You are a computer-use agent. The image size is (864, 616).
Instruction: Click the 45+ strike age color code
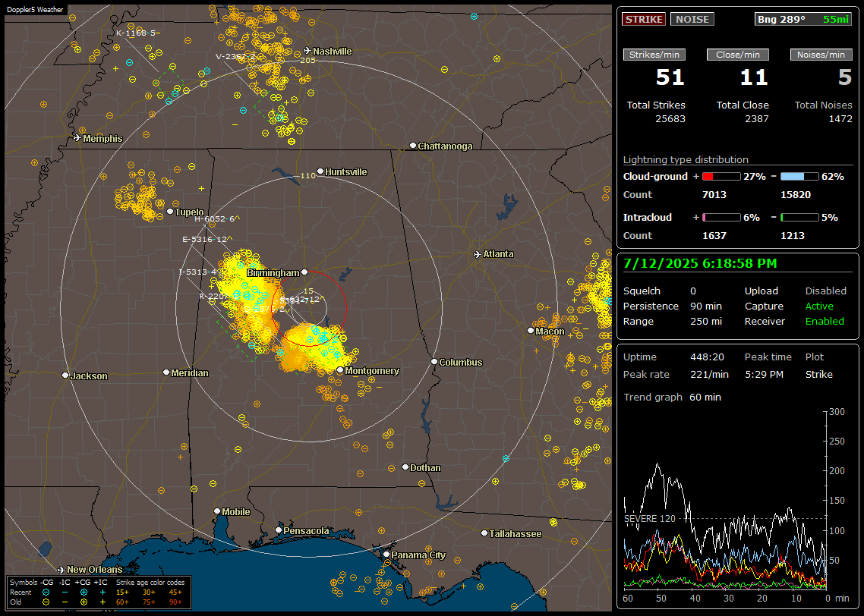175,592
